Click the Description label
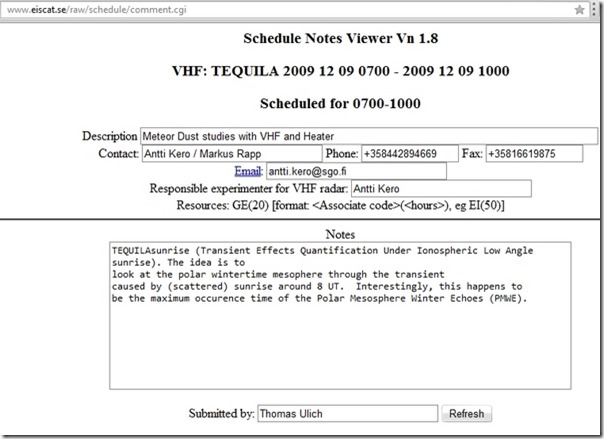The height and width of the screenshot is (439, 604). [109, 136]
